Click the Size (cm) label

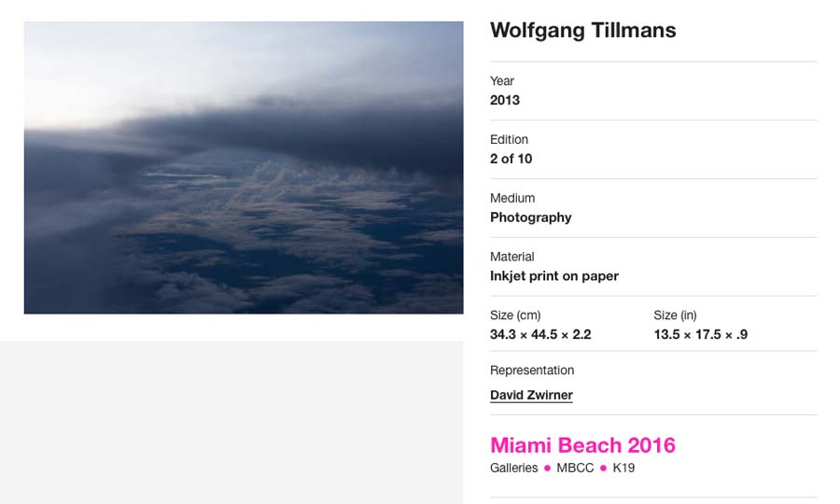click(x=515, y=315)
